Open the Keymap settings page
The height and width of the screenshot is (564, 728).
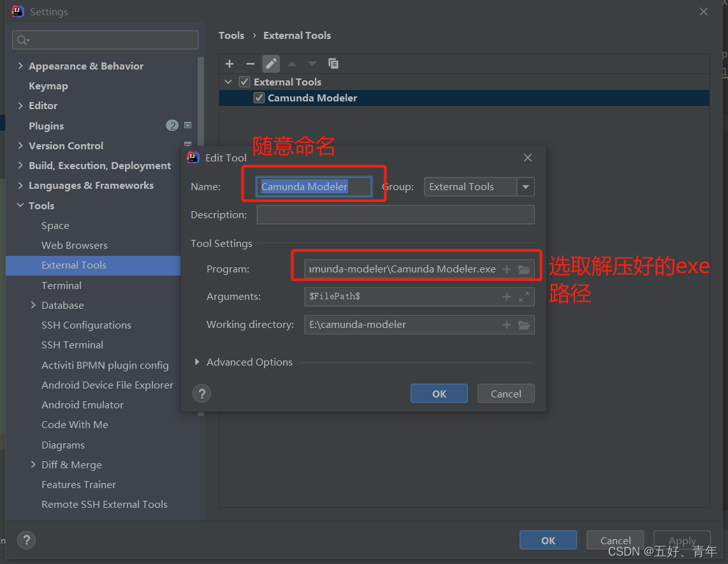point(48,86)
